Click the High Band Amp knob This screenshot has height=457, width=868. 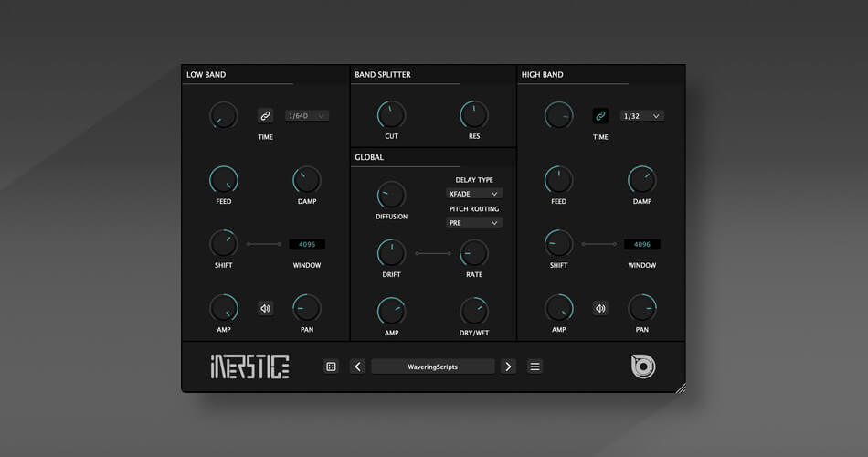coord(558,308)
